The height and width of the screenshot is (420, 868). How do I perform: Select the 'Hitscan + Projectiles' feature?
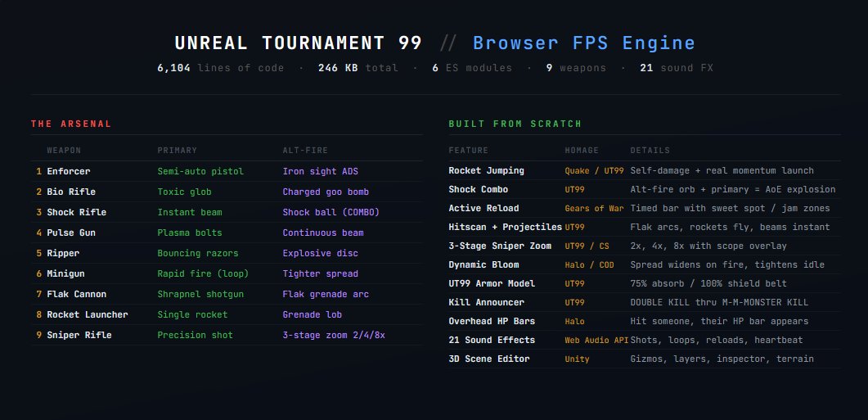click(x=506, y=227)
